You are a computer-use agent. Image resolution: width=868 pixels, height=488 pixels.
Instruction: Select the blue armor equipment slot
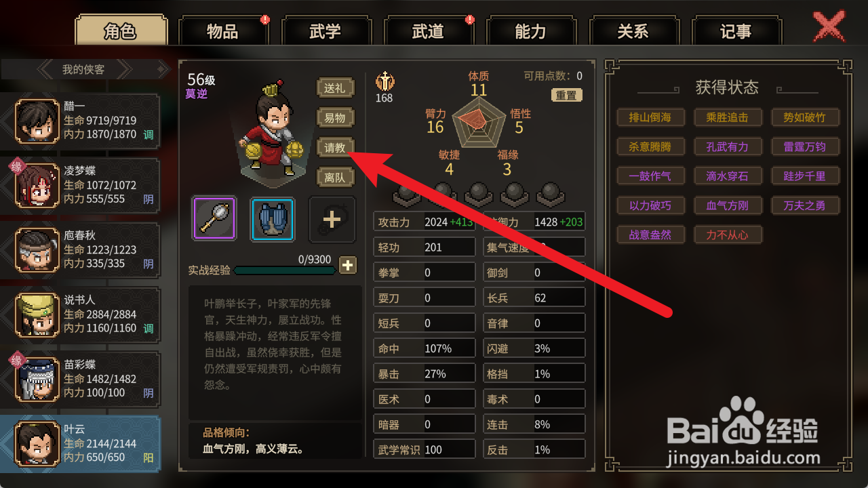(273, 219)
